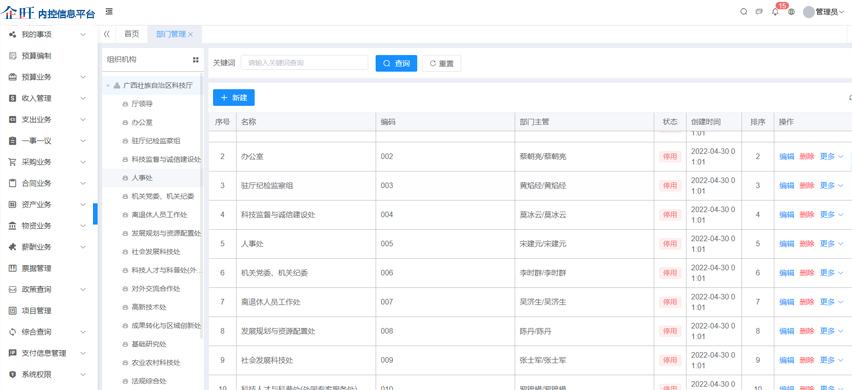Click the 支出业务 sidebar icon
Image resolution: width=852 pixels, height=390 pixels.
(x=12, y=119)
